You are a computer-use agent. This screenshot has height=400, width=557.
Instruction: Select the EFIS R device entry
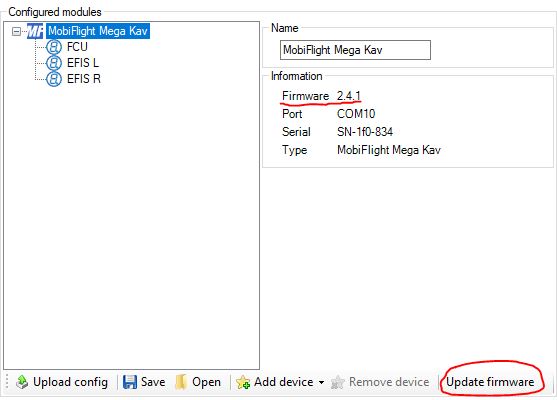pyautogui.click(x=84, y=79)
